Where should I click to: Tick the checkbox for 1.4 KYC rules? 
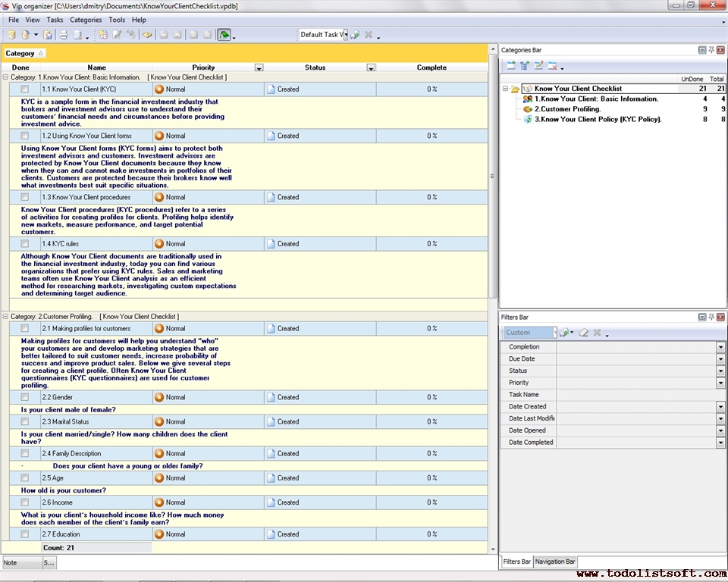25,244
